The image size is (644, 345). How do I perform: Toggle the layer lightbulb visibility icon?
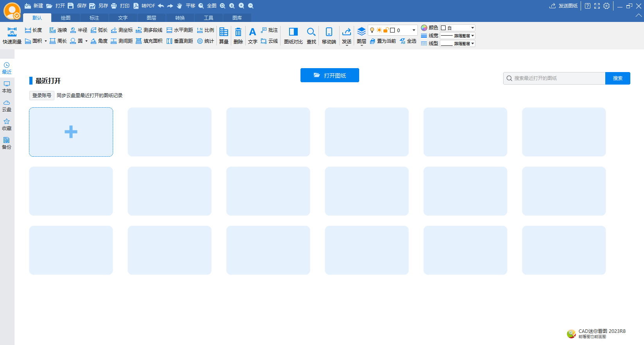click(x=372, y=30)
